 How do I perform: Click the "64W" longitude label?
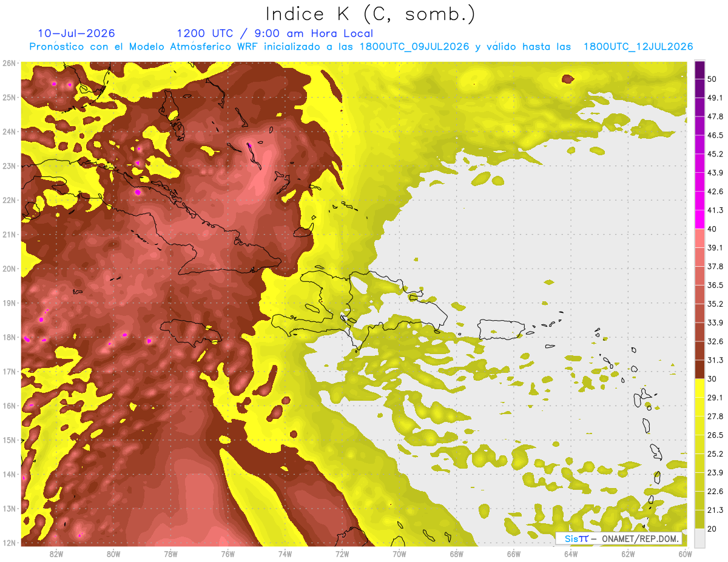coord(571,554)
